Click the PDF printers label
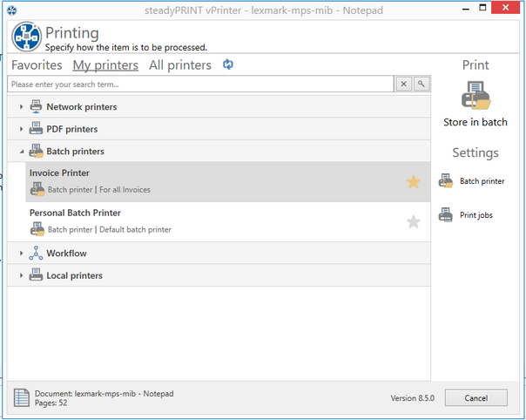 [x=71, y=129]
